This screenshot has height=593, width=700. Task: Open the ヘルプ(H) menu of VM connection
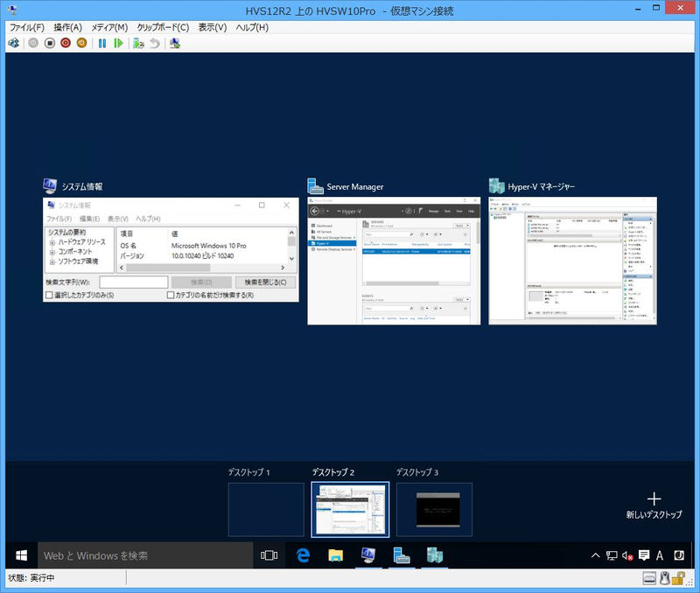(x=252, y=28)
